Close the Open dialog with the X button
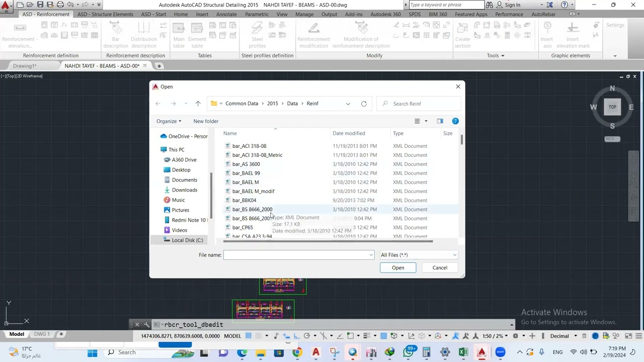This screenshot has height=362, width=644. [458, 86]
